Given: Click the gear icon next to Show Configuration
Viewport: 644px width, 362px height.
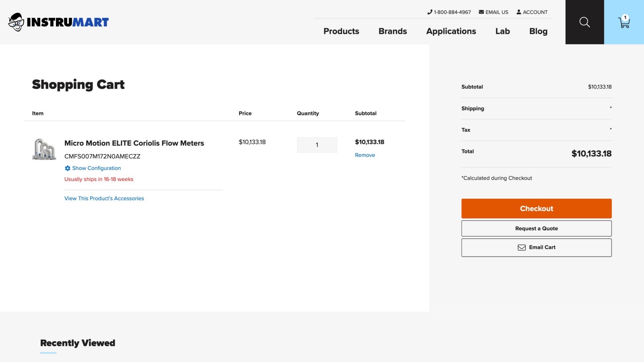Looking at the screenshot, I should (68, 168).
